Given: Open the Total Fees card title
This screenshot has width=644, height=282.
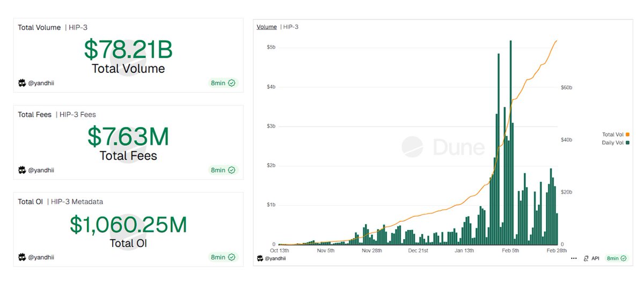Looking at the screenshot, I should [x=34, y=114].
